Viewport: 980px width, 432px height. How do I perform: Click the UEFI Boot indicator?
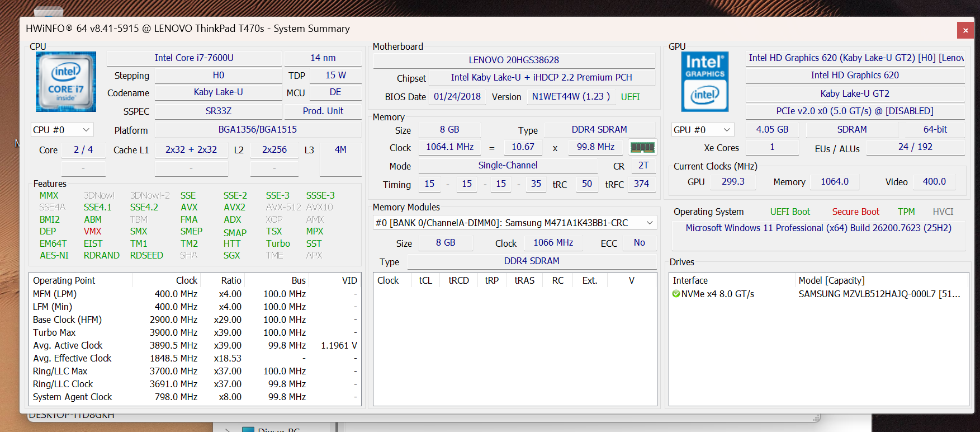[790, 212]
